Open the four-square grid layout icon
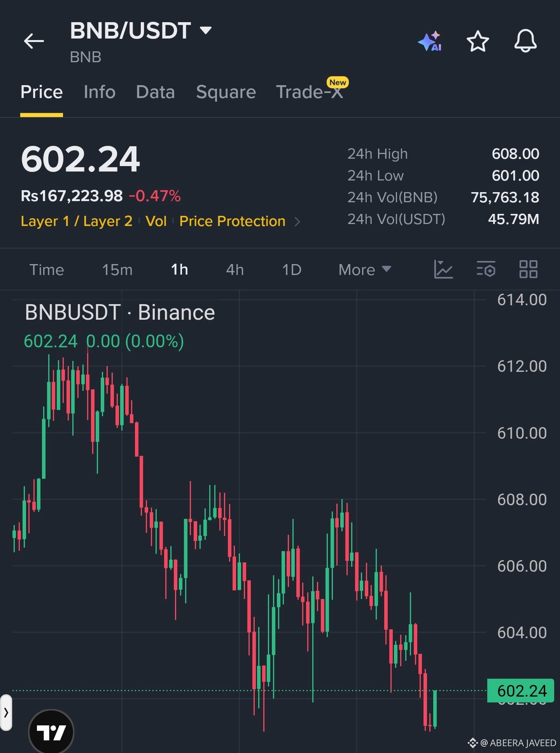Viewport: 560px width, 753px height. tap(528, 269)
